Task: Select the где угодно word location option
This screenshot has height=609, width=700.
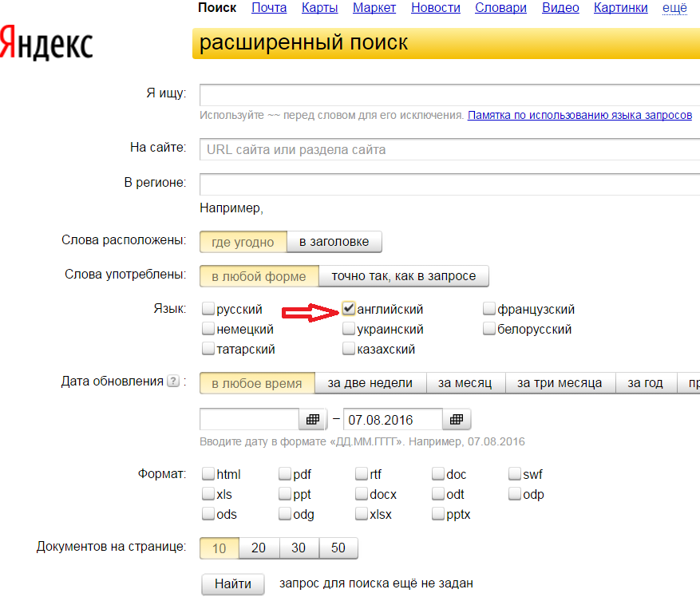Action: 243,242
